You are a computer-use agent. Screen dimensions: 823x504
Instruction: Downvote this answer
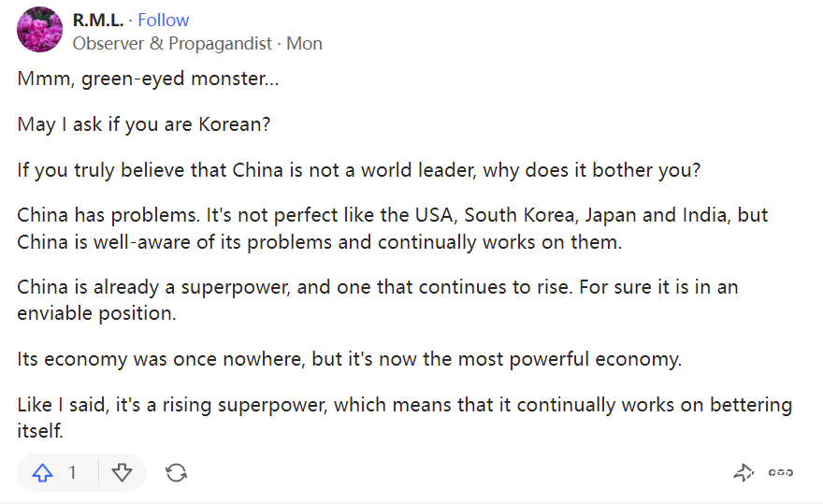click(123, 473)
